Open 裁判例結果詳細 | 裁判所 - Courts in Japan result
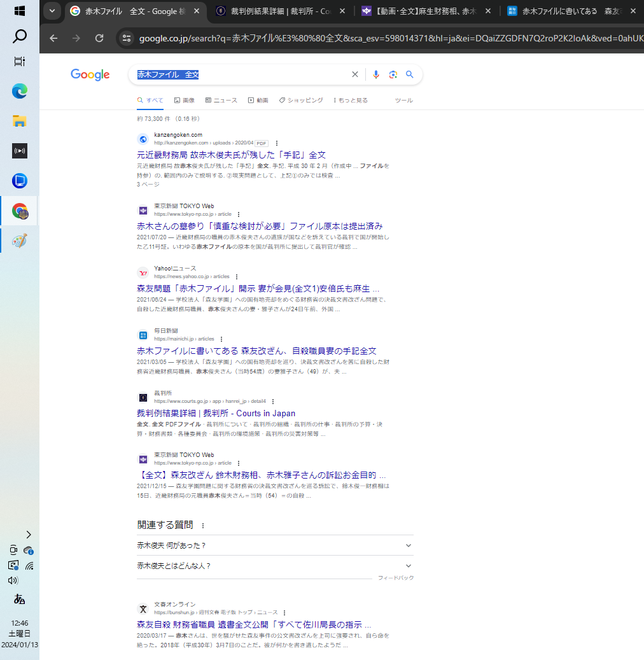 click(x=216, y=413)
